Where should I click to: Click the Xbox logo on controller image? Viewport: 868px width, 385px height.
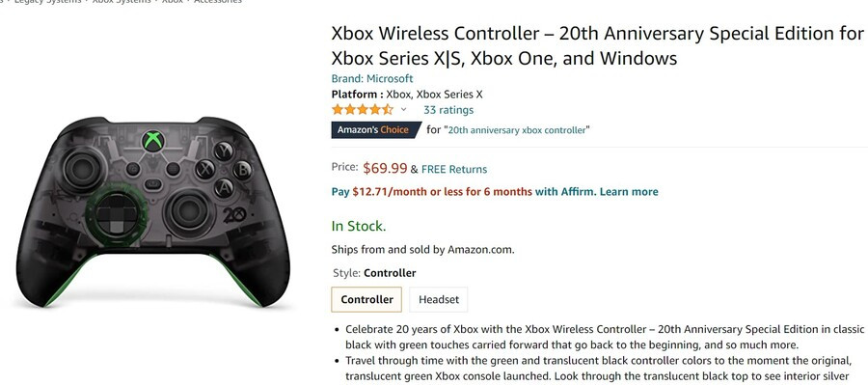tap(152, 140)
